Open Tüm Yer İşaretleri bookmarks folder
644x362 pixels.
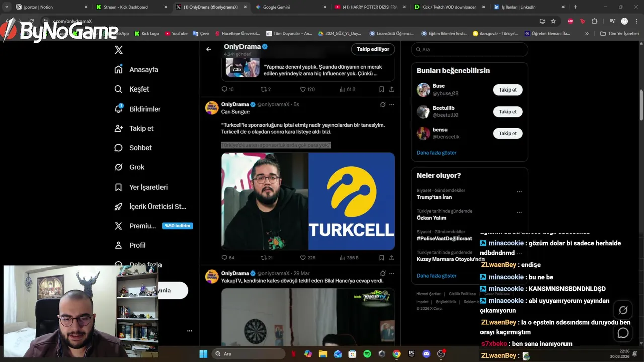tap(619, 34)
